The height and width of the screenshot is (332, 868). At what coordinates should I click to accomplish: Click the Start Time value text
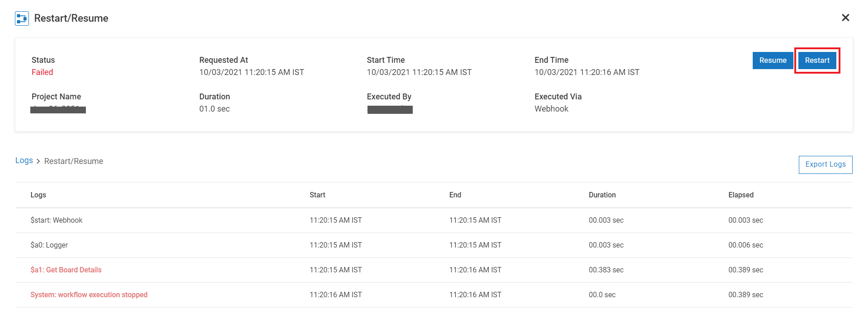pos(419,72)
